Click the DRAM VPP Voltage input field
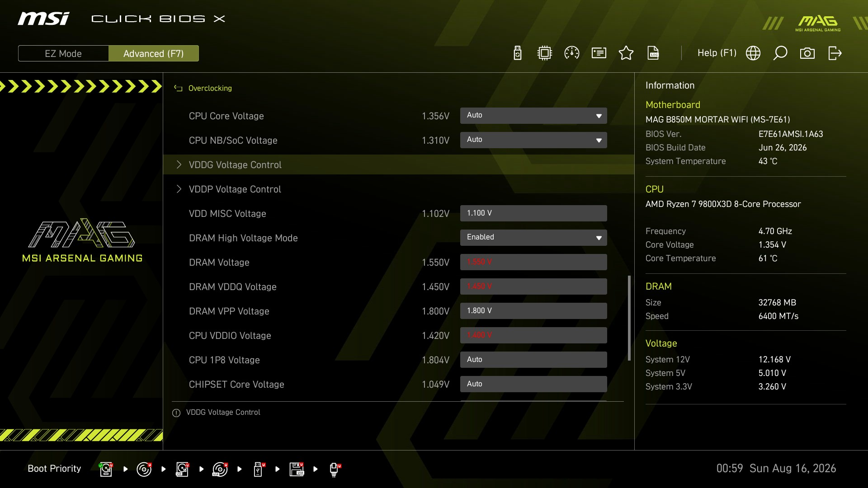868x488 pixels. [x=533, y=311]
